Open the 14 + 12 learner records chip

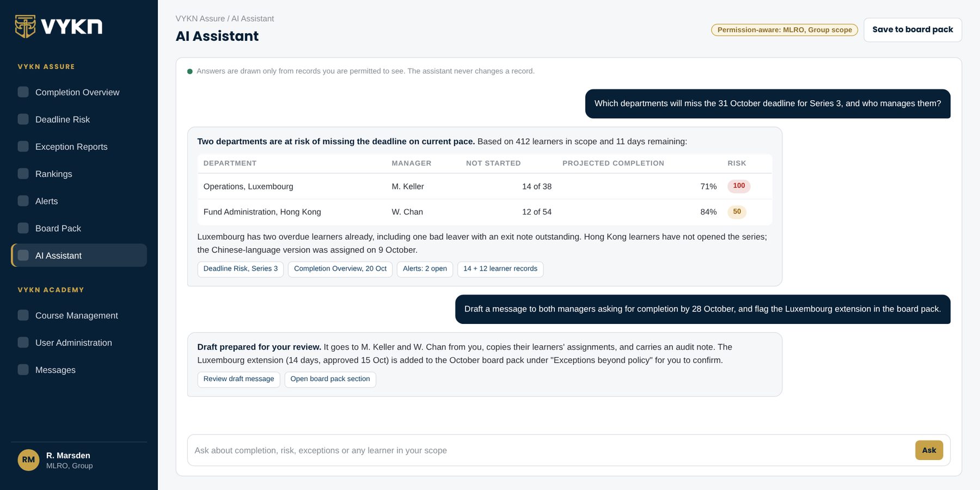(x=500, y=269)
